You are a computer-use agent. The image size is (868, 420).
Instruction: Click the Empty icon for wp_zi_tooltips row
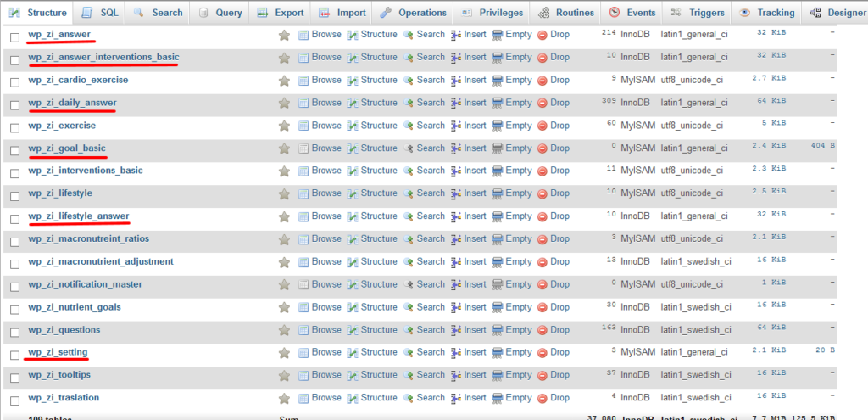(x=498, y=376)
